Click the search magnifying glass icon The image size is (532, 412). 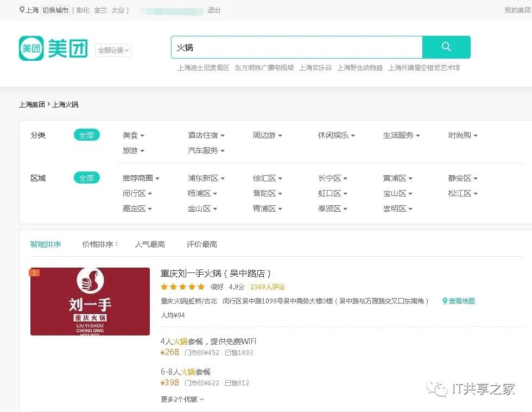pyautogui.click(x=446, y=47)
